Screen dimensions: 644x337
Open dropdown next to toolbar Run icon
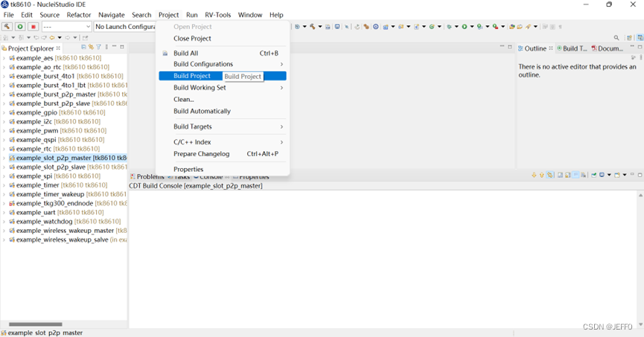[472, 27]
